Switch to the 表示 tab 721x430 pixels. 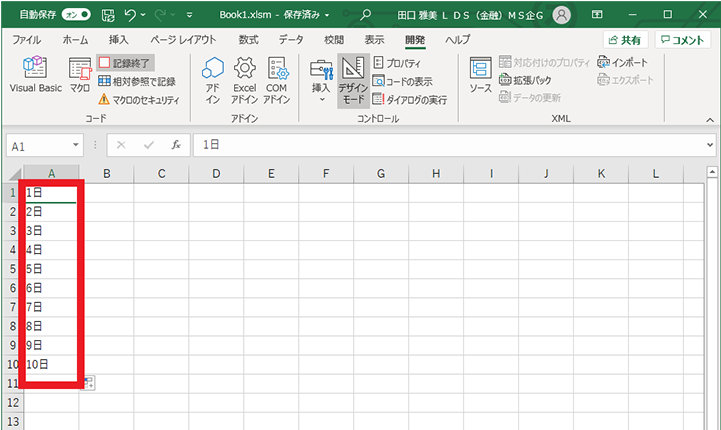(x=374, y=40)
